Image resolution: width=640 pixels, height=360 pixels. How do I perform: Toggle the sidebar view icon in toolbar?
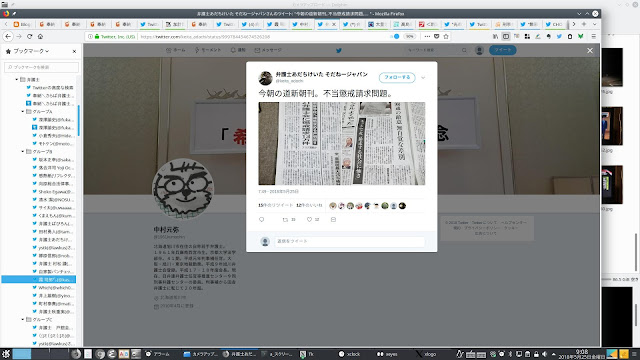[x=506, y=36]
